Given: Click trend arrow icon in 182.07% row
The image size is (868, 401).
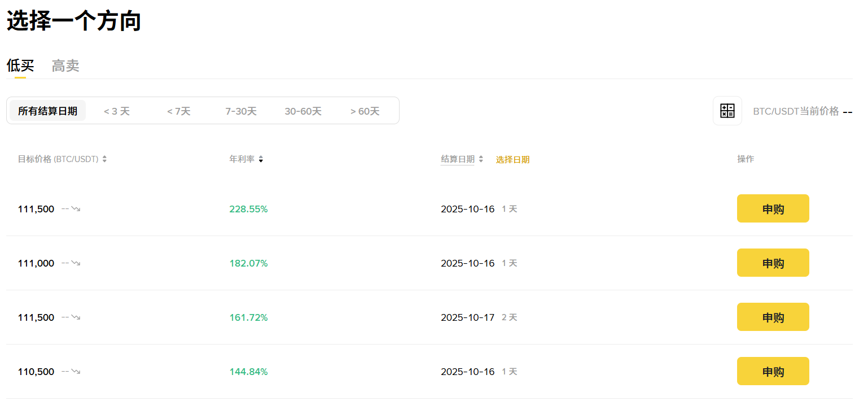Looking at the screenshot, I should [x=76, y=263].
